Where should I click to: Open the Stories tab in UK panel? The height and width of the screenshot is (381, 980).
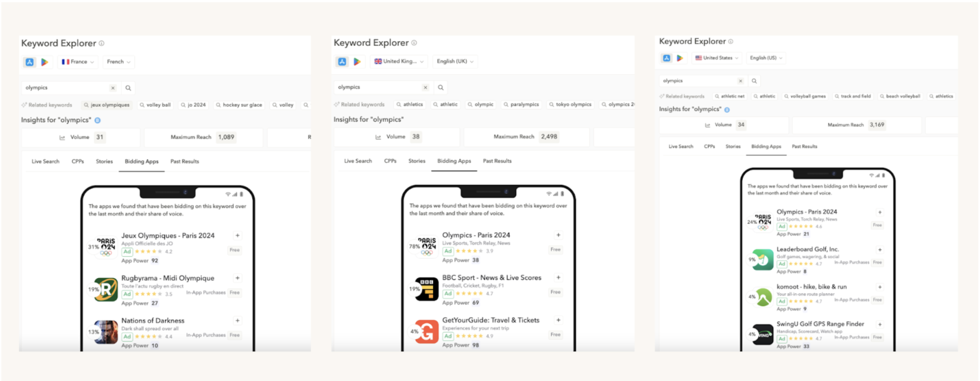point(417,161)
